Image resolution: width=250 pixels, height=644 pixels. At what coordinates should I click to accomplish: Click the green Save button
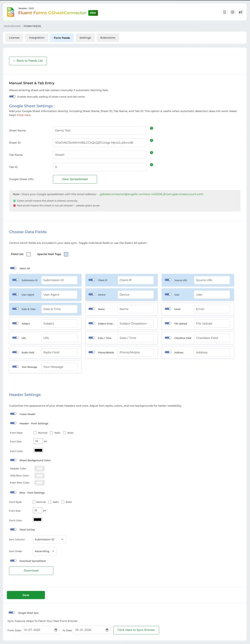tap(26, 595)
